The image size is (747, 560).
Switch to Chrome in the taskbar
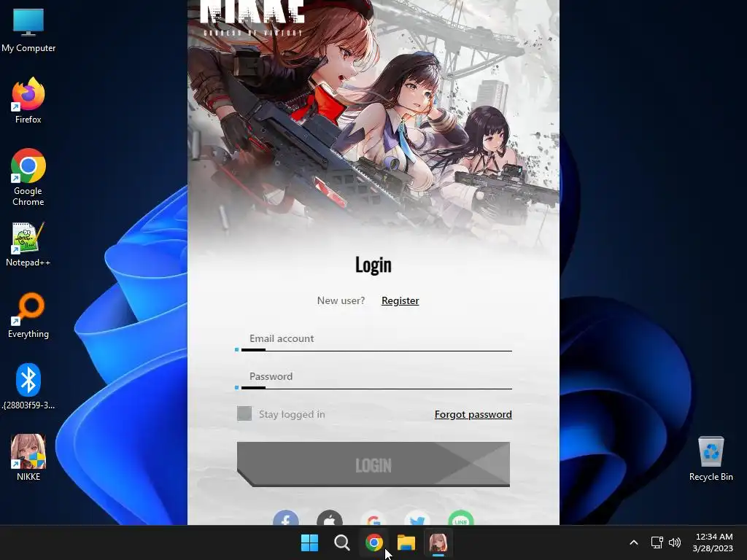pyautogui.click(x=374, y=542)
